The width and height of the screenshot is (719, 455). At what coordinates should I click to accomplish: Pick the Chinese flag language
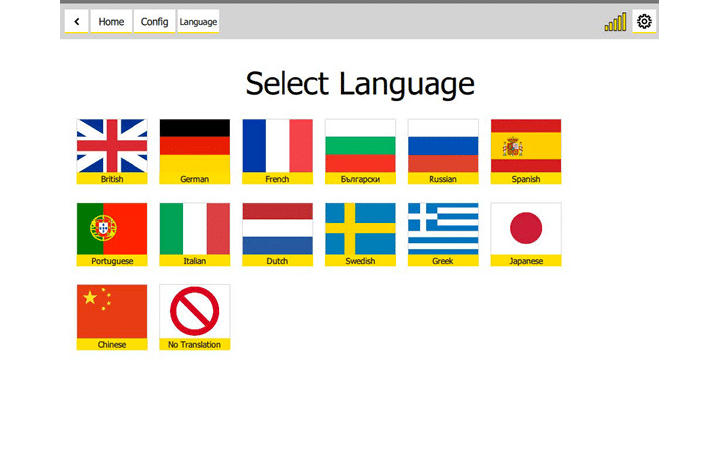pos(112,317)
